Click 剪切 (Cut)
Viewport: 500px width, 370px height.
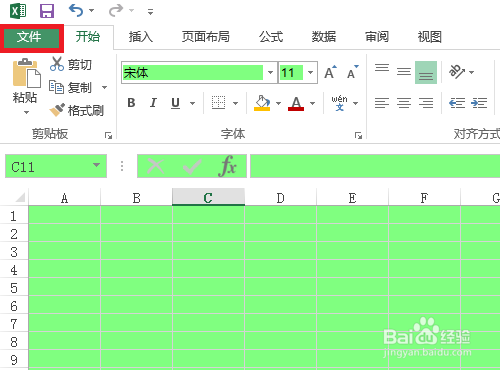point(71,64)
